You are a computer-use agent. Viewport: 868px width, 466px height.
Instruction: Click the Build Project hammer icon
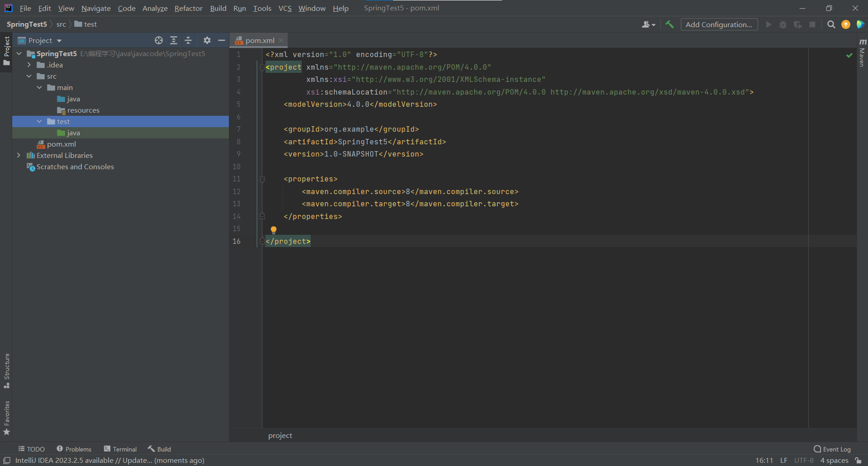[669, 24]
